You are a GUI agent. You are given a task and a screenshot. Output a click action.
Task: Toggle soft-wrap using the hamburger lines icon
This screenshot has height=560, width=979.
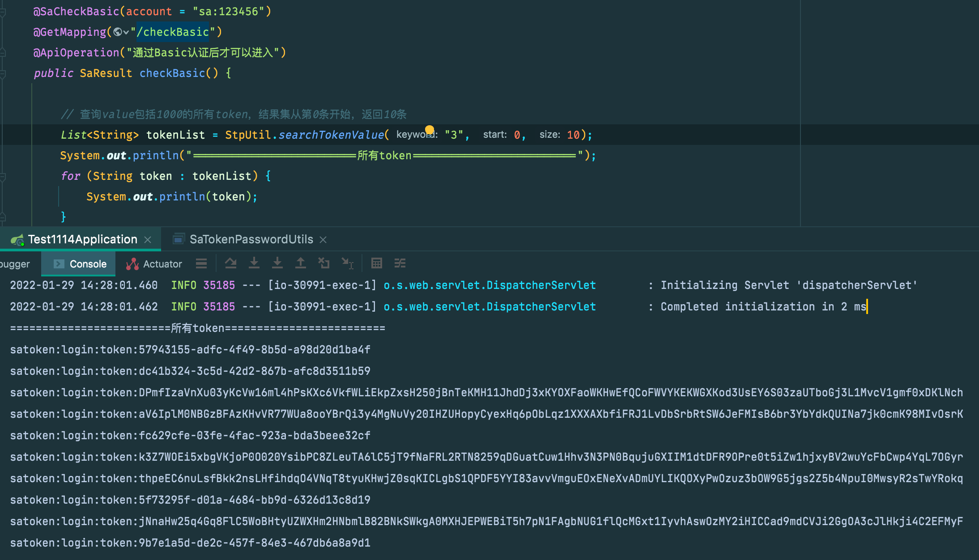pos(201,263)
